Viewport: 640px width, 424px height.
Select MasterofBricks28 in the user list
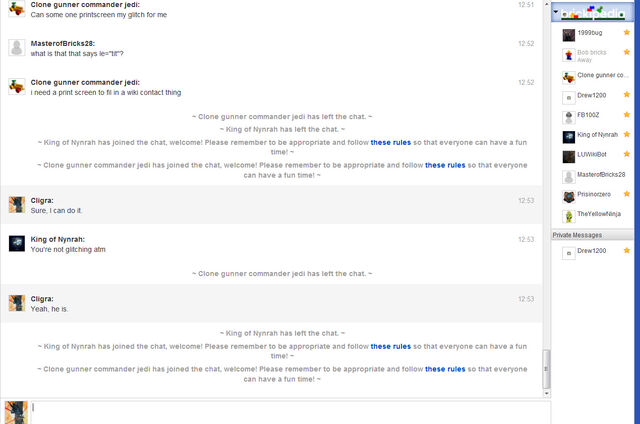coord(596,175)
